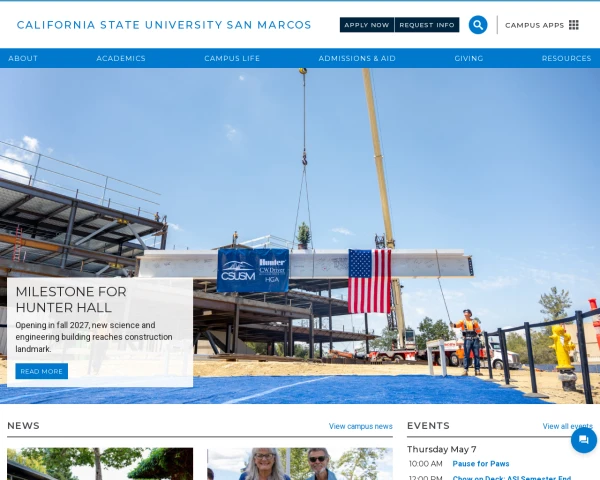Screen dimensions: 600x480
Task: Click the 10:00 AM event time
Action: [426, 464]
